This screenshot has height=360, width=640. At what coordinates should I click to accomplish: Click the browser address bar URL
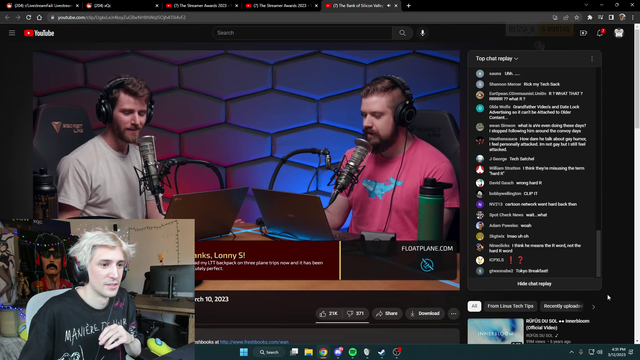[122, 18]
